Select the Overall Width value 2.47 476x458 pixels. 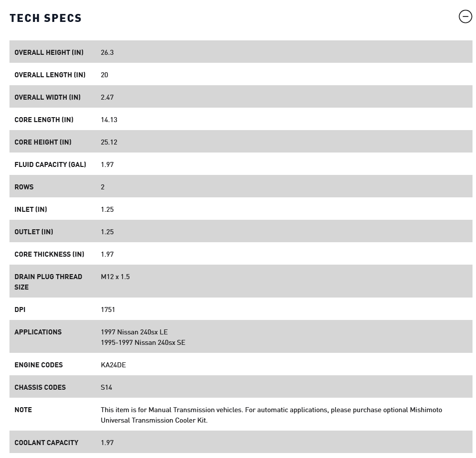click(107, 97)
